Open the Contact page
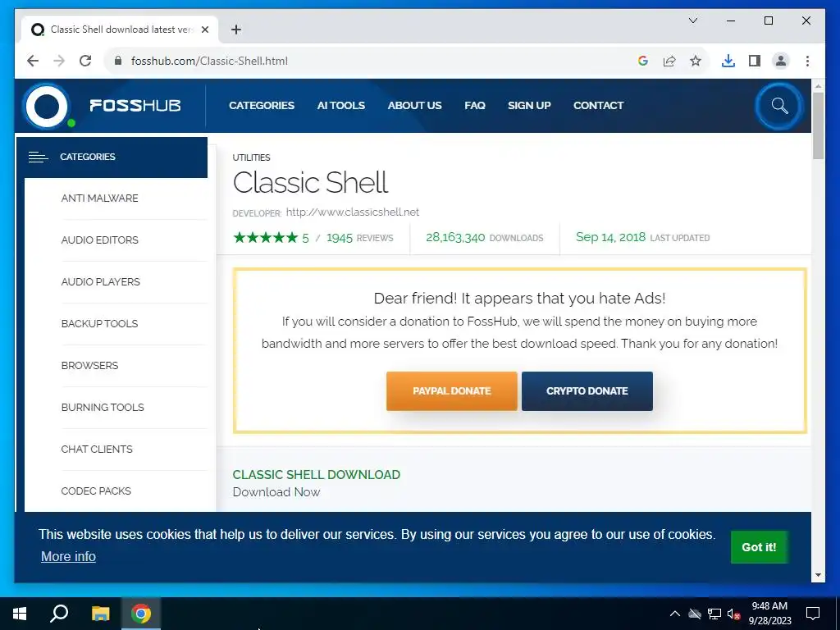This screenshot has height=630, width=840. [x=598, y=106]
